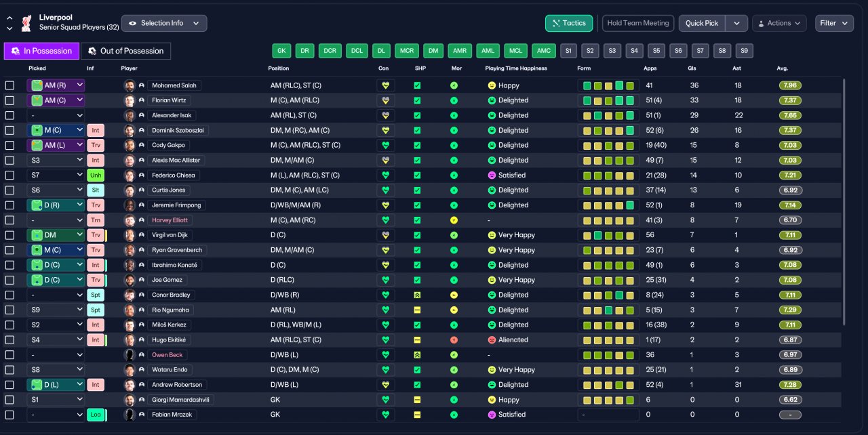Click Hold Team Meeting button
Viewport: 868px width, 435px height.
pos(638,23)
